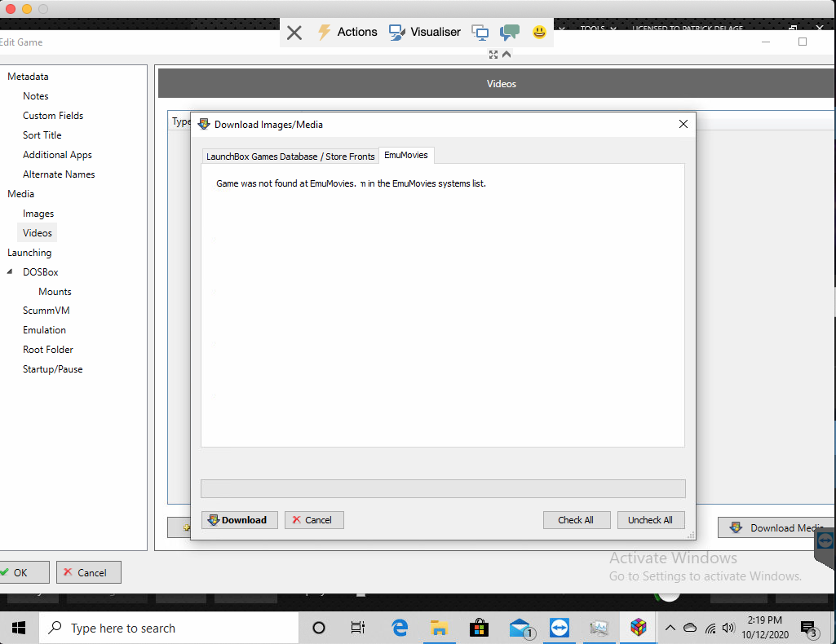
Task: Expand the TeamViewer side panel tab
Action: tap(825, 542)
